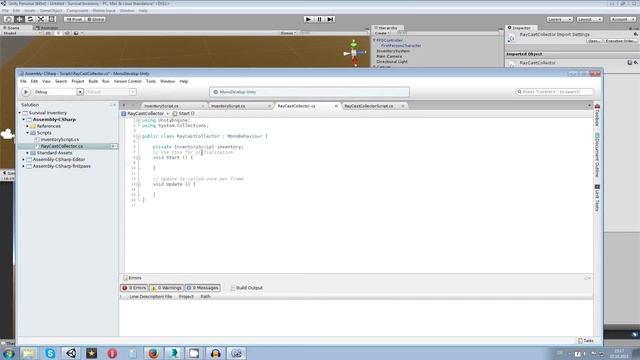Click MonoDevelop search field

coord(554,92)
